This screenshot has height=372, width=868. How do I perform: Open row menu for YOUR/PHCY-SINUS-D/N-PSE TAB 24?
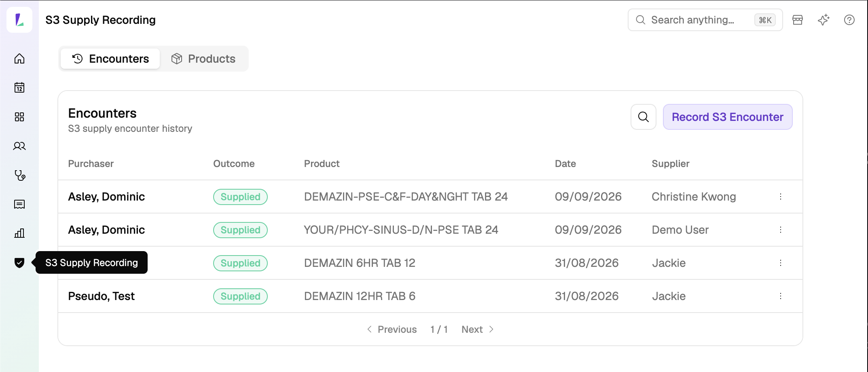click(x=781, y=230)
